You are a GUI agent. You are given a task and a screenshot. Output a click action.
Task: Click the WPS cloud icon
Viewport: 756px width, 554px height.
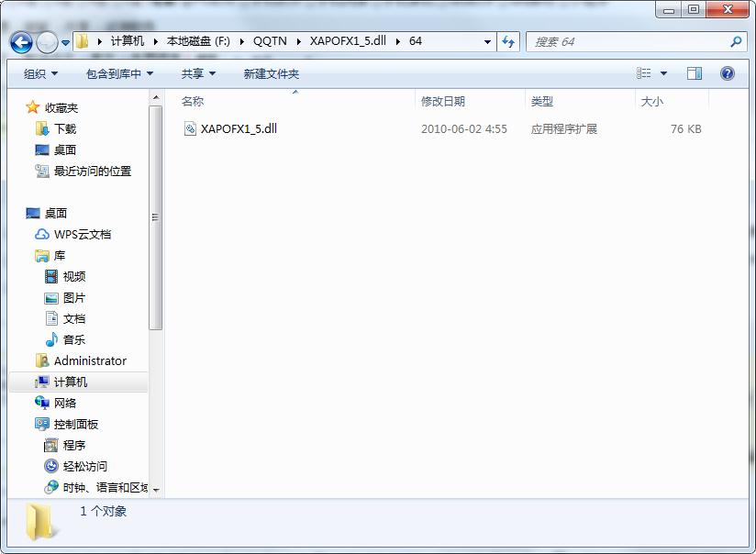42,234
